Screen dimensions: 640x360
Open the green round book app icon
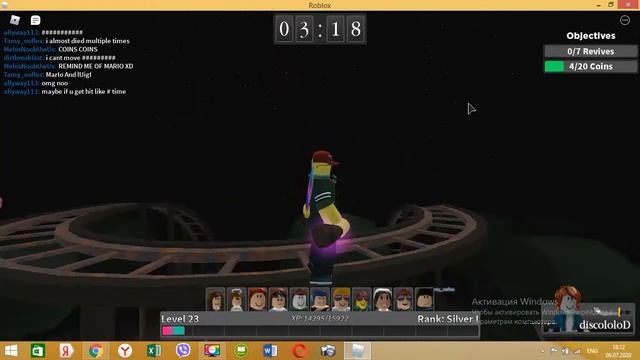click(x=241, y=351)
